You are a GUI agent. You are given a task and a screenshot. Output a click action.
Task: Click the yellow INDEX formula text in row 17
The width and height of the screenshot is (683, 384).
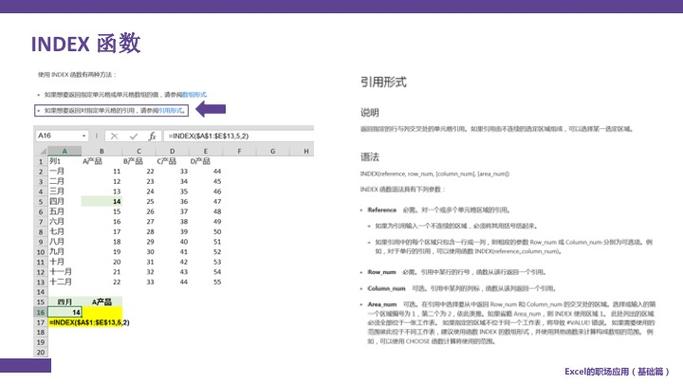click(x=89, y=323)
